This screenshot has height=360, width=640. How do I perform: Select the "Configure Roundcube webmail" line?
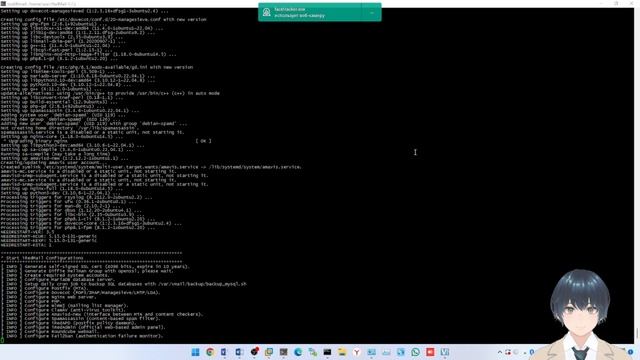[x=50, y=331]
